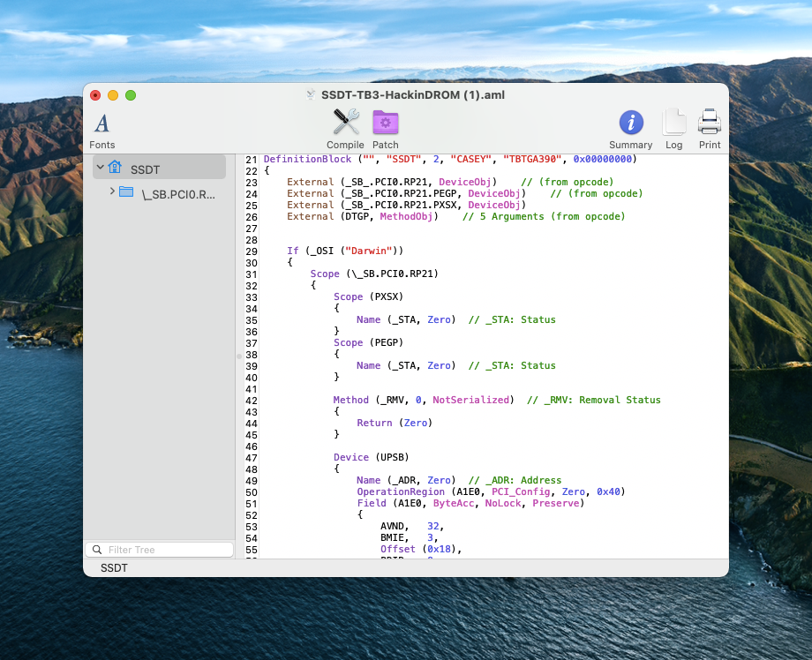
Task: Click the house icon beside SSDT
Action: click(115, 168)
